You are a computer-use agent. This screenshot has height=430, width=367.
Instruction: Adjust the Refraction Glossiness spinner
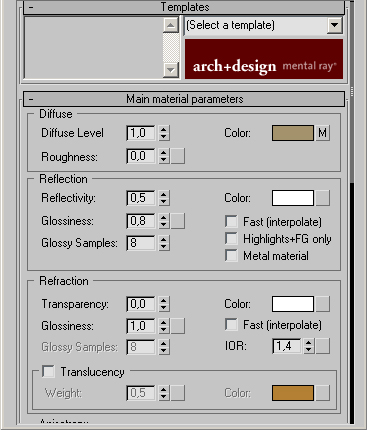click(164, 326)
